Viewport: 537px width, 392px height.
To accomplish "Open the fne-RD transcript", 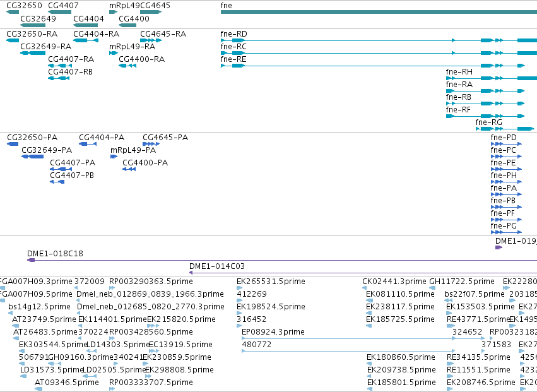I will point(233,34).
